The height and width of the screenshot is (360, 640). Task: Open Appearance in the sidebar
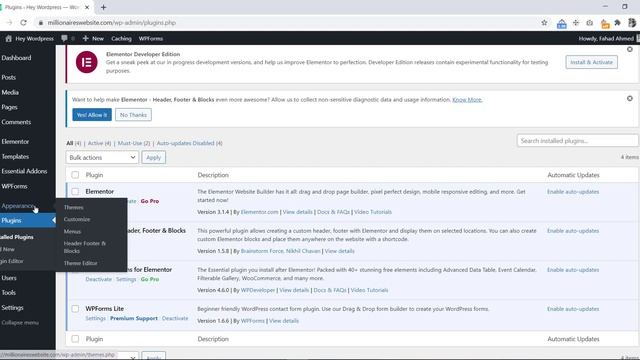[x=18, y=206]
